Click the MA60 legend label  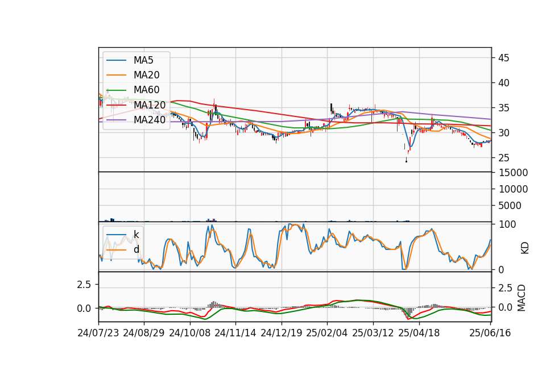(x=146, y=90)
